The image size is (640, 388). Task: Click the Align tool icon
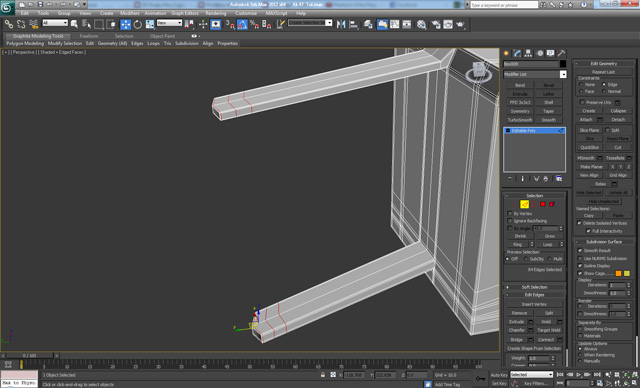coord(353,24)
